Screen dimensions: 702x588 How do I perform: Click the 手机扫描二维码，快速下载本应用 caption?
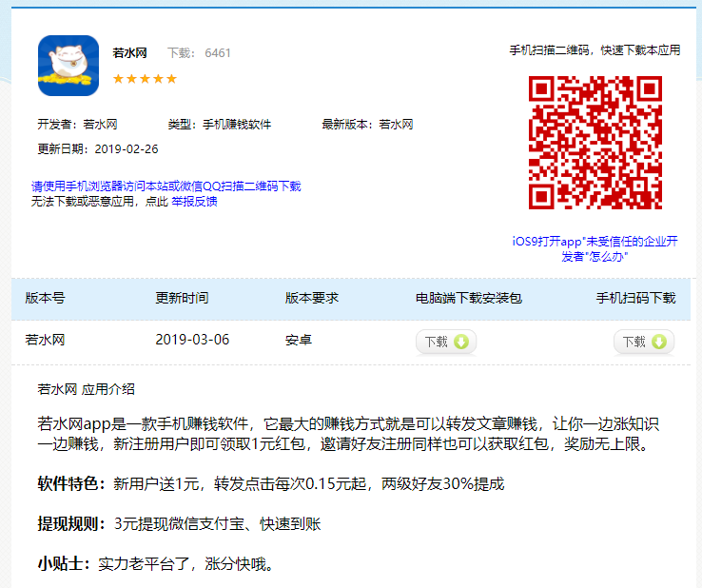pos(595,50)
